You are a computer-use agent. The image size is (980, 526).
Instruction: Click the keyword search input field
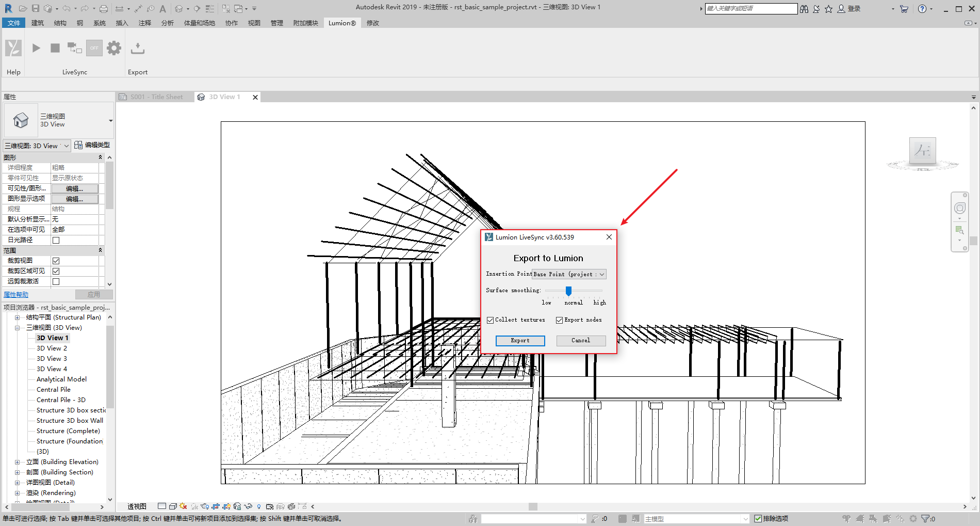pos(751,9)
